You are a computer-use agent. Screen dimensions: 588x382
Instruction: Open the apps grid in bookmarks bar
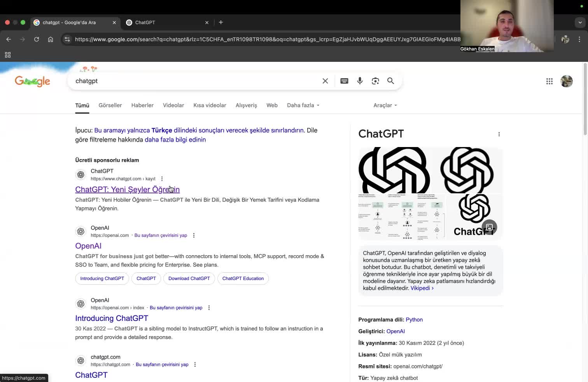[8, 55]
